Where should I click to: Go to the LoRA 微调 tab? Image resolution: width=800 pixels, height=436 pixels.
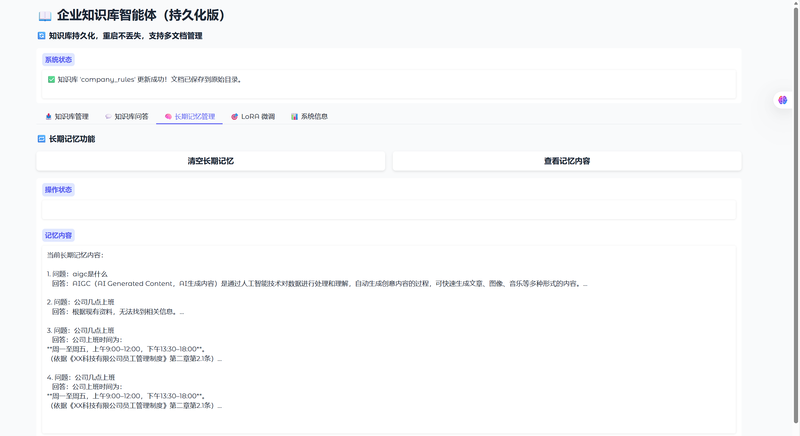coord(252,116)
